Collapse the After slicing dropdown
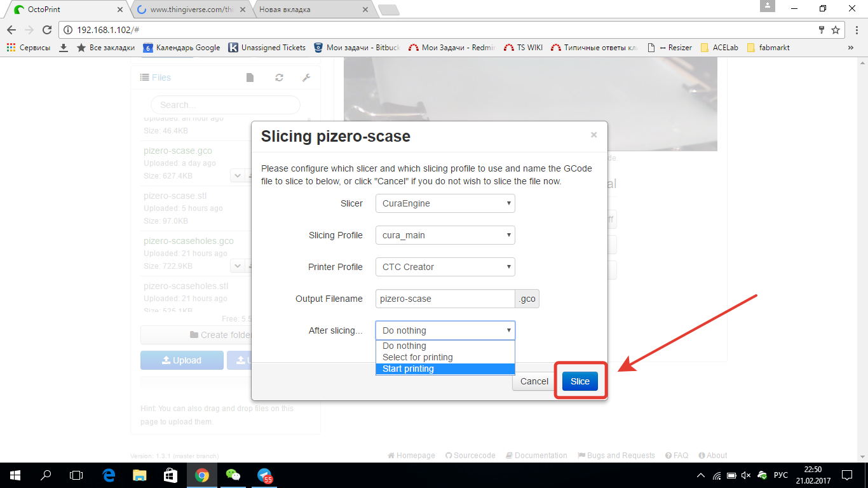Image resolution: width=868 pixels, height=488 pixels. point(445,330)
